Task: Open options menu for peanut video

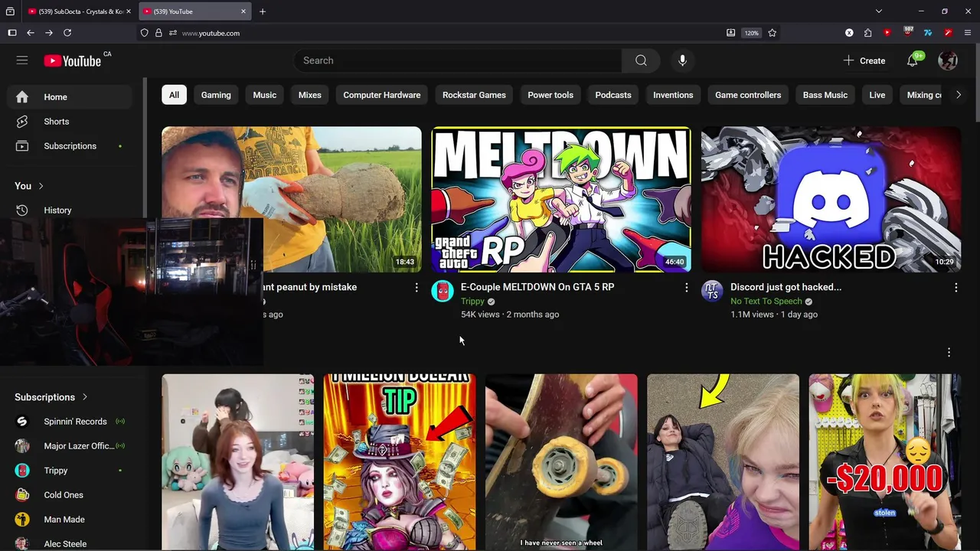Action: point(416,288)
